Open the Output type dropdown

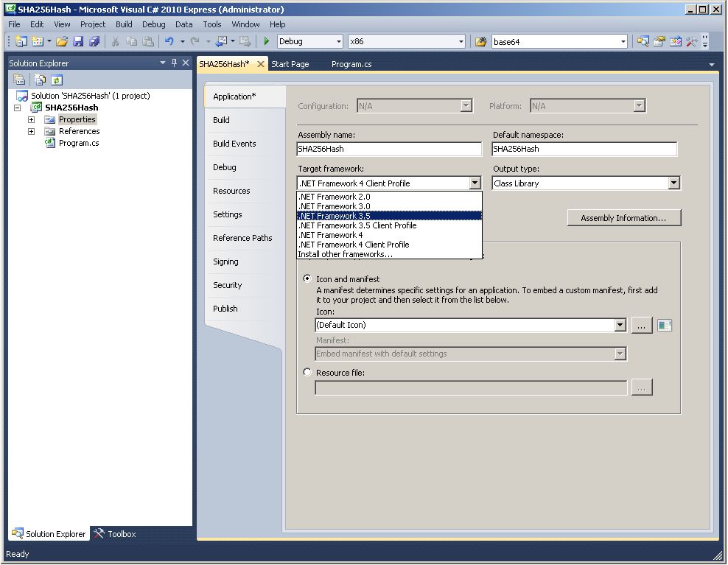pyautogui.click(x=673, y=183)
